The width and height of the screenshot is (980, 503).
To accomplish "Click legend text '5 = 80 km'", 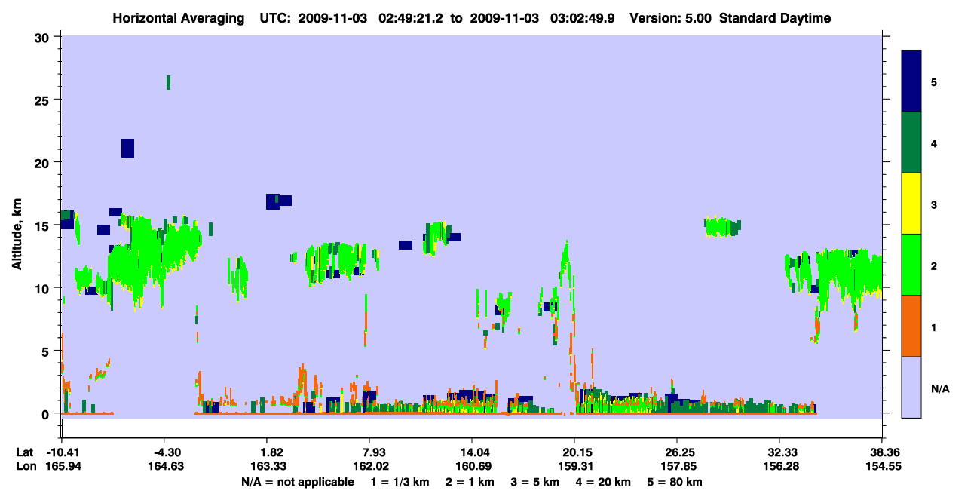I will 675,482.
